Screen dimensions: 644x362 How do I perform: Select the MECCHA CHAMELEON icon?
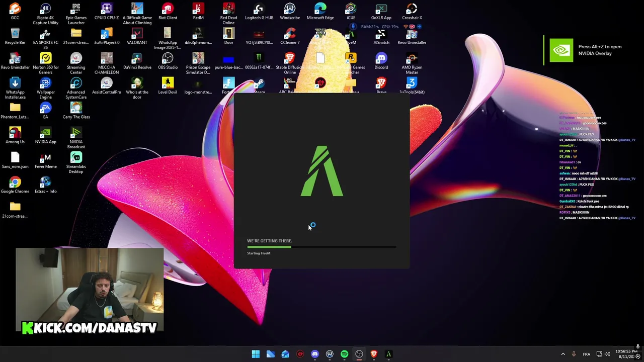point(107,63)
